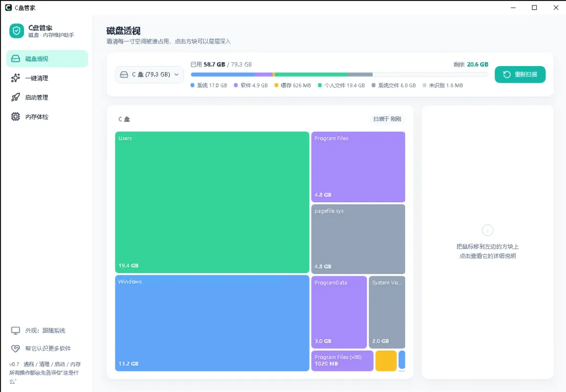Click the 系统 17.0 GB legend entry
Viewport: 566px width, 392px height.
(x=209, y=85)
